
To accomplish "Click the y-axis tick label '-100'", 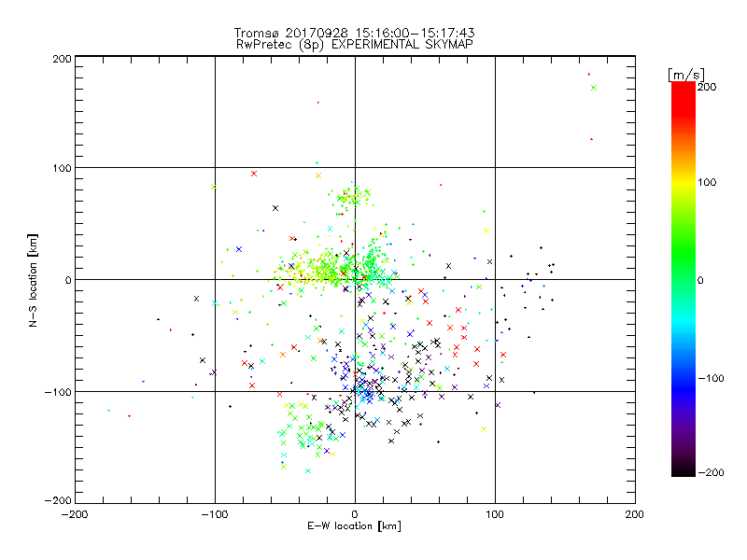I will [x=58, y=392].
